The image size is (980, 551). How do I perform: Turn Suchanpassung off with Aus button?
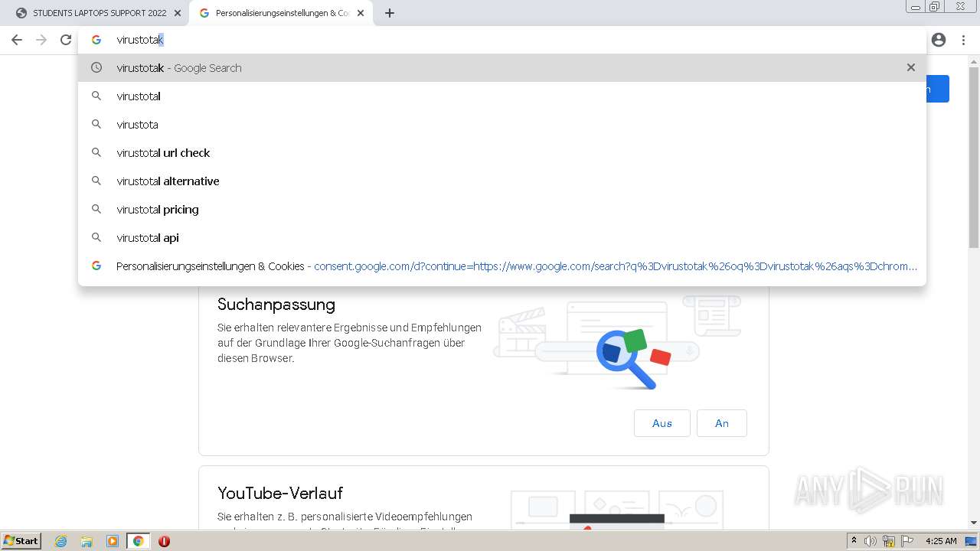pos(662,423)
